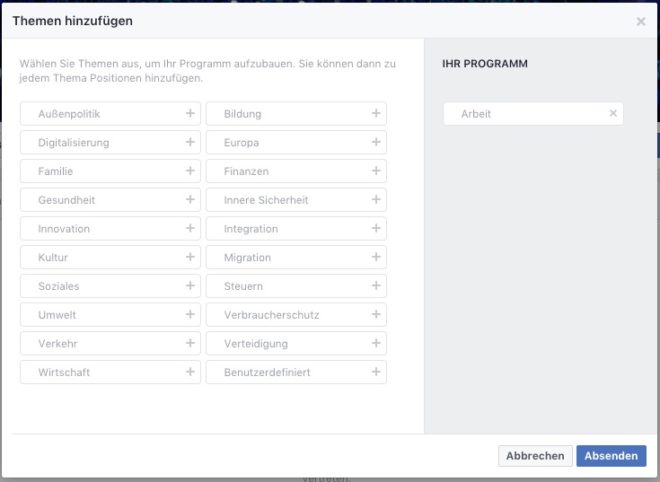Click the plus icon beside Digitalisierung
Image resolution: width=660 pixels, height=482 pixels.
click(x=190, y=142)
